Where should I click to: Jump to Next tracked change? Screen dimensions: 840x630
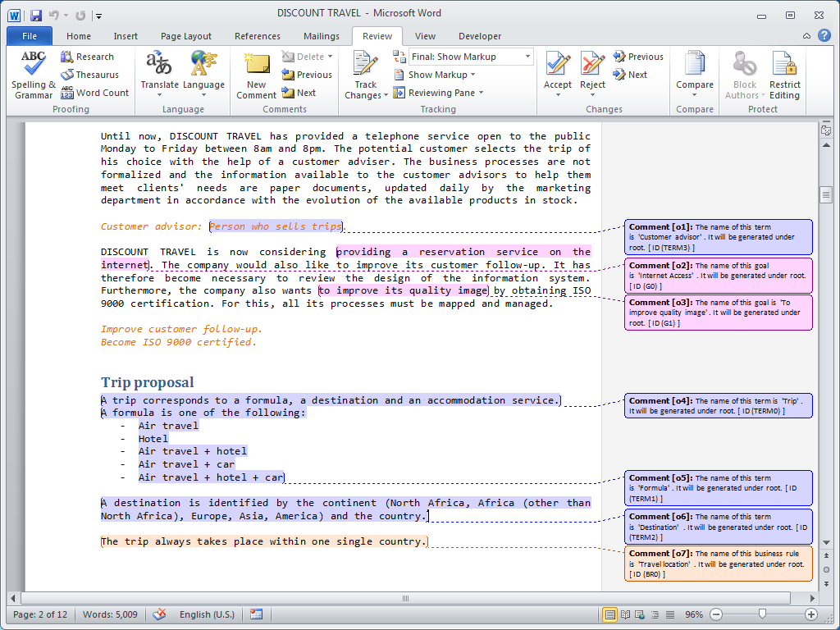point(631,75)
